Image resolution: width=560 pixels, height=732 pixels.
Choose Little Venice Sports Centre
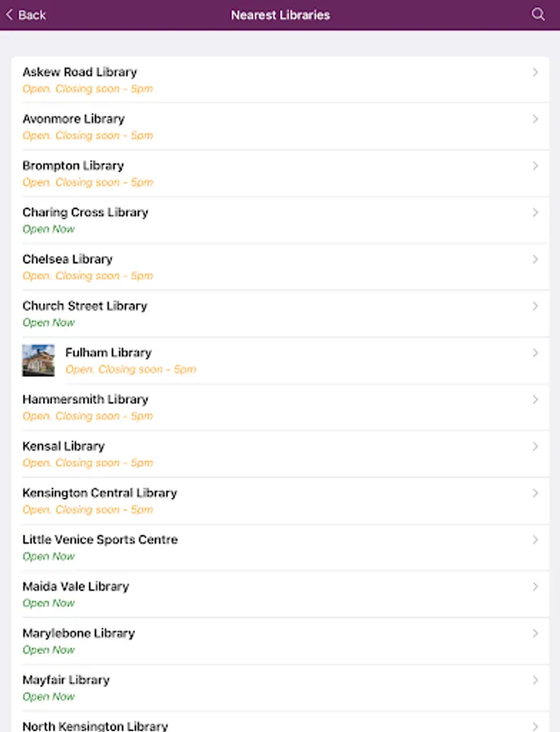pos(100,540)
